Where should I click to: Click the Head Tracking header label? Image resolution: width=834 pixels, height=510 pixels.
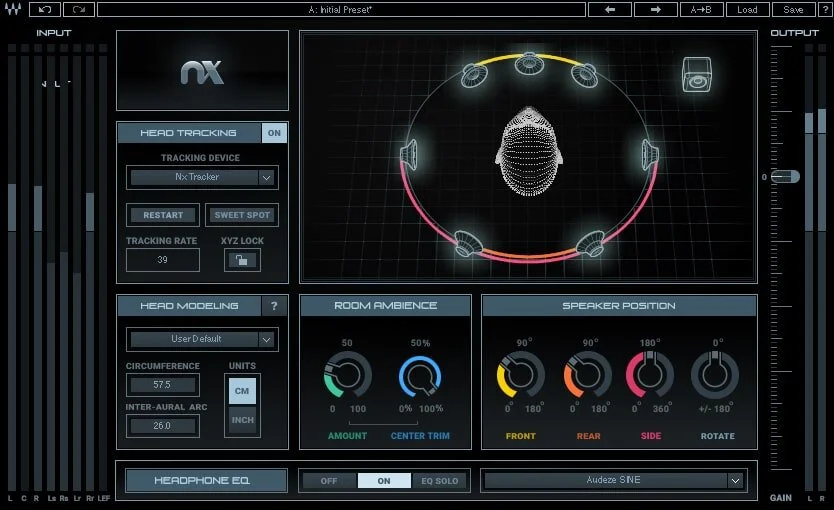click(189, 133)
